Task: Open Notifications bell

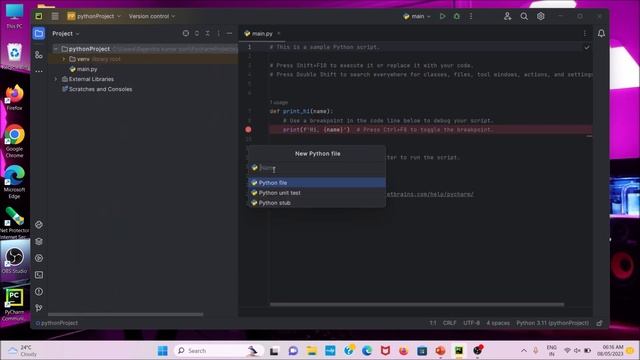Action: tap(601, 33)
